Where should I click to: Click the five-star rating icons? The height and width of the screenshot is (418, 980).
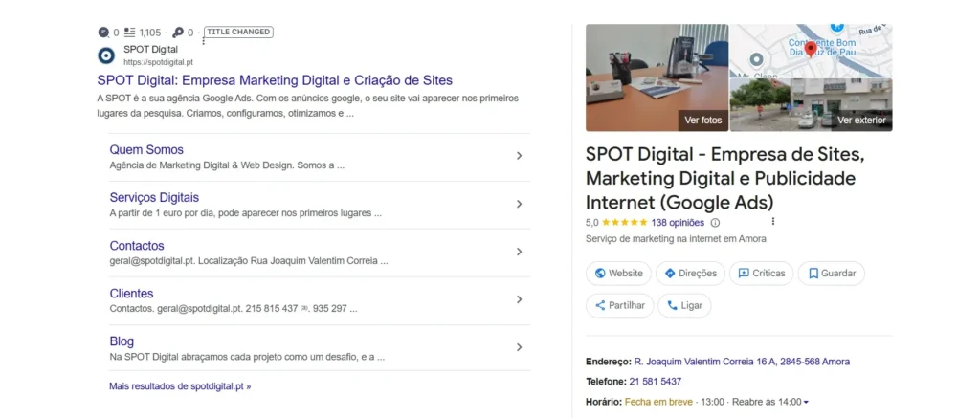(x=625, y=223)
